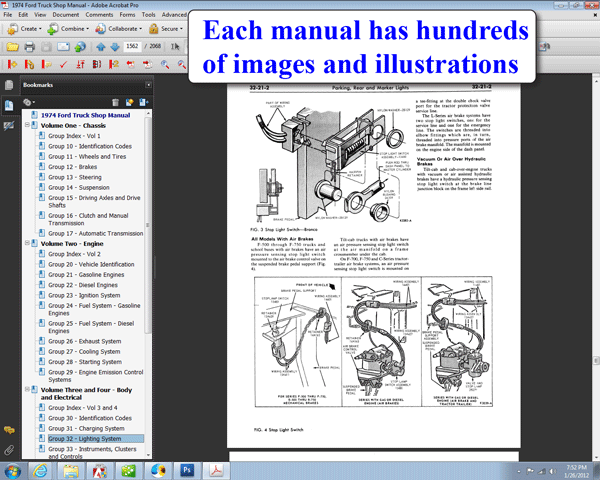600x480 pixels.
Task: Click the page number input field
Action: (x=134, y=47)
